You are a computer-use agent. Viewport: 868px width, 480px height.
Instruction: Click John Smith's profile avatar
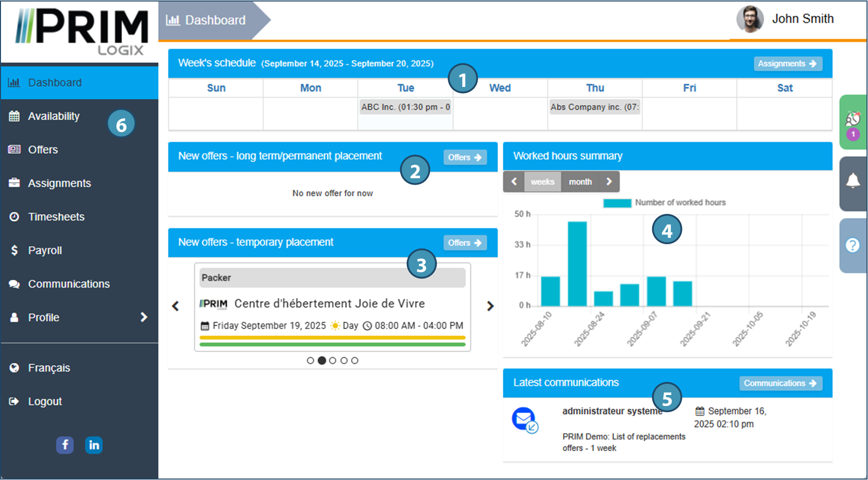(750, 20)
